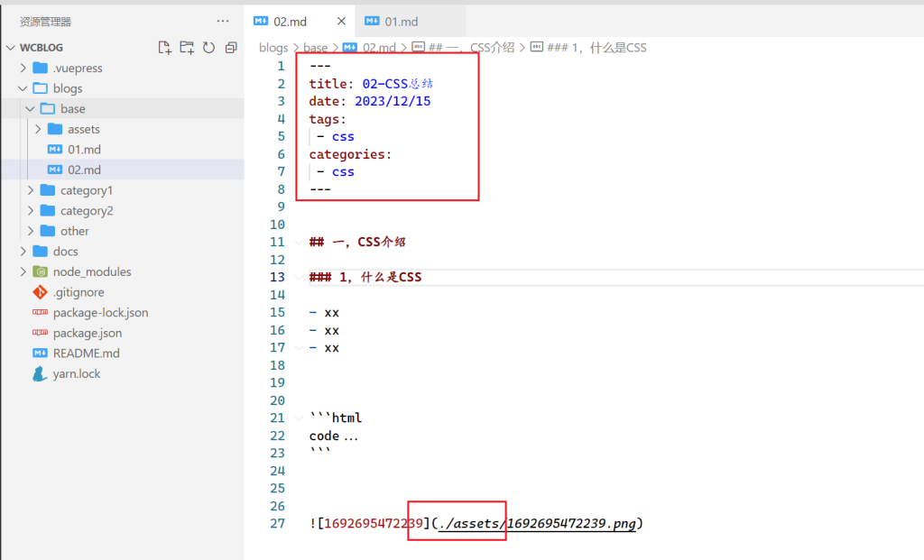The height and width of the screenshot is (560, 924).
Task: Fold the list item on line 17
Action: coord(298,348)
